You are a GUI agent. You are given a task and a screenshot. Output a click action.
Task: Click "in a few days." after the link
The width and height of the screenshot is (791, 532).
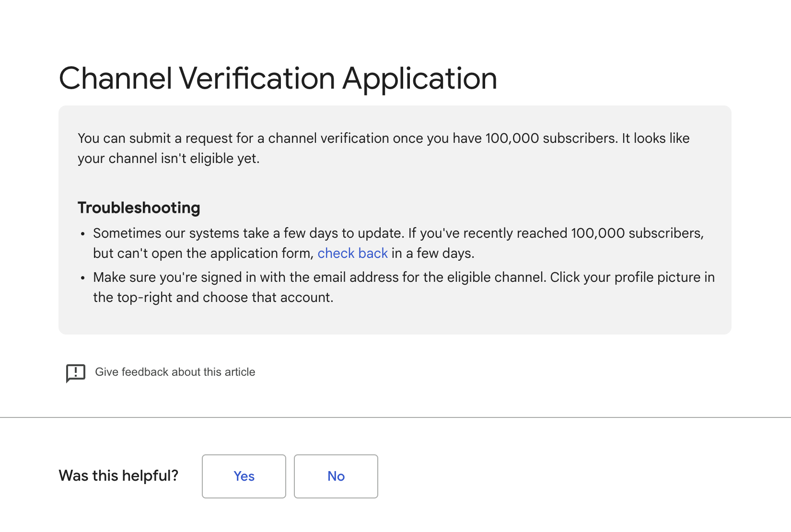click(433, 253)
